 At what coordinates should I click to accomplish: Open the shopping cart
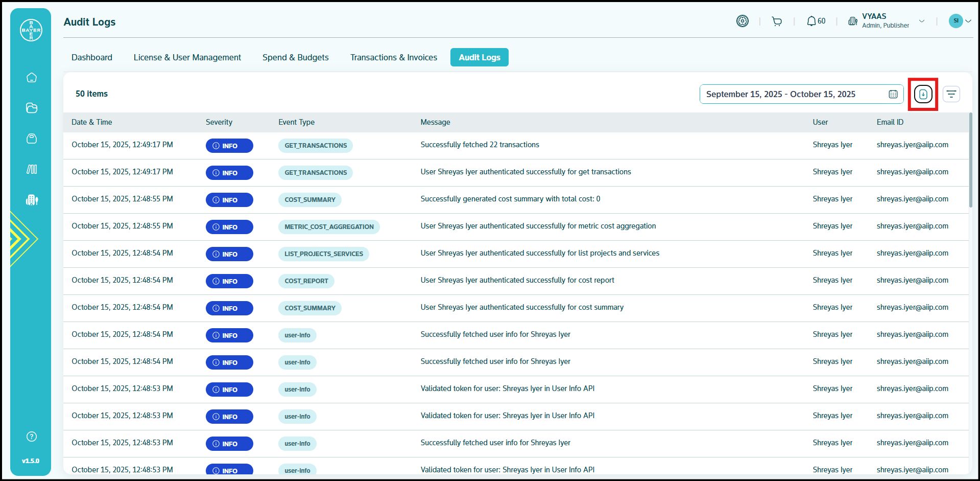point(777,21)
